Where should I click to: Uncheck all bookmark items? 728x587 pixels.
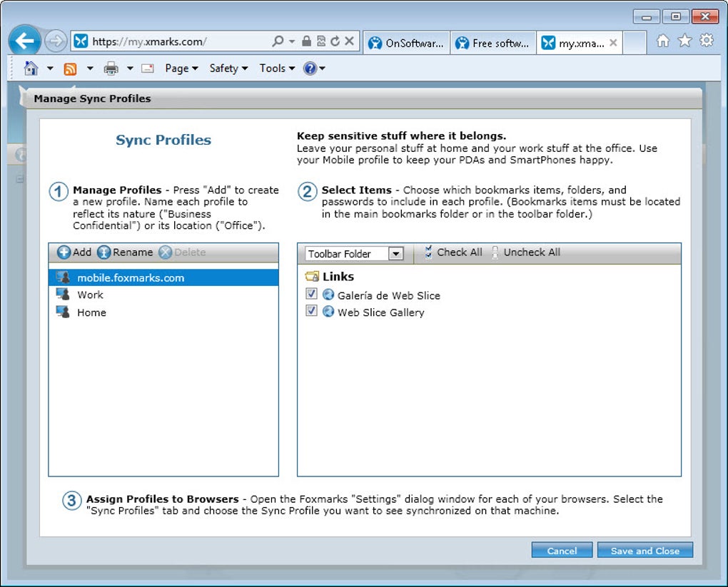[526, 252]
